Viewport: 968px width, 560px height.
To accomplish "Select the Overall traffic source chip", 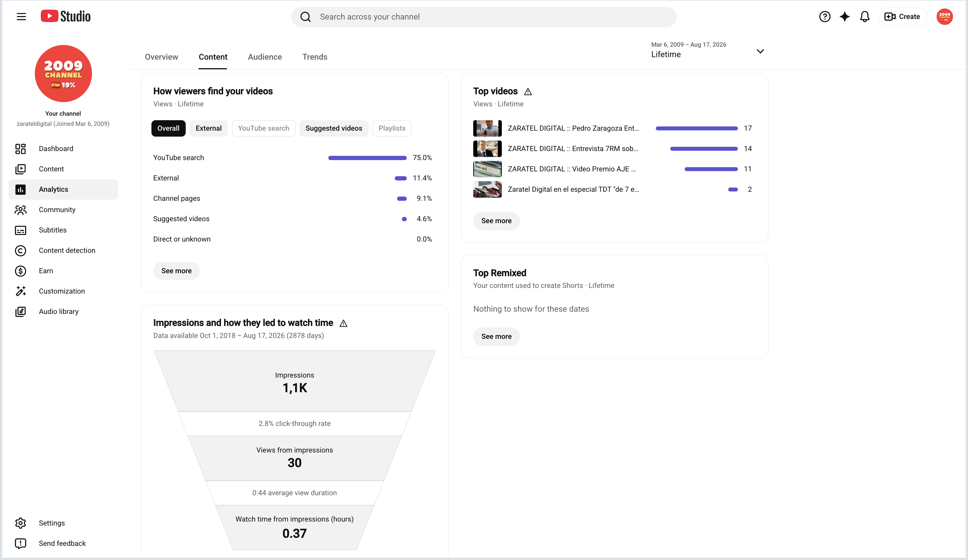I will pyautogui.click(x=168, y=128).
